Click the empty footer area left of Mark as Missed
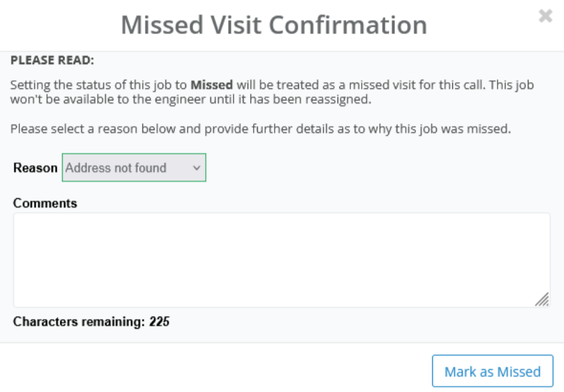Screen dimensions: 564x392 (211, 370)
